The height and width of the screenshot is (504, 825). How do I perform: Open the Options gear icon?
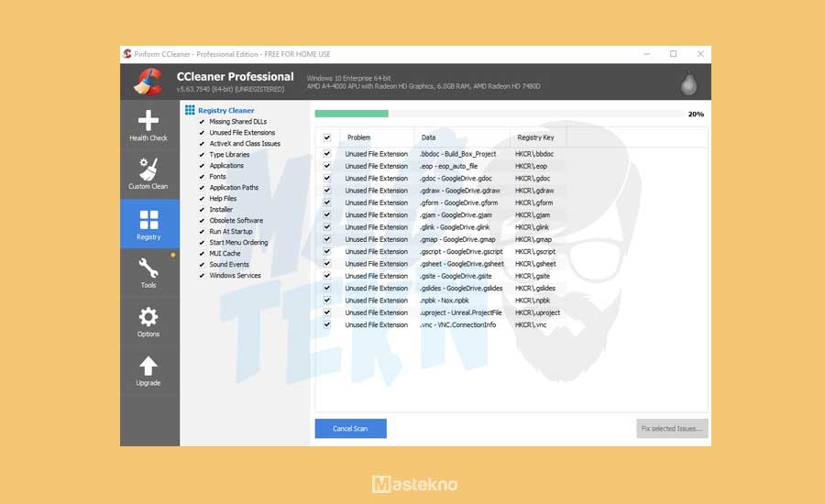148,317
